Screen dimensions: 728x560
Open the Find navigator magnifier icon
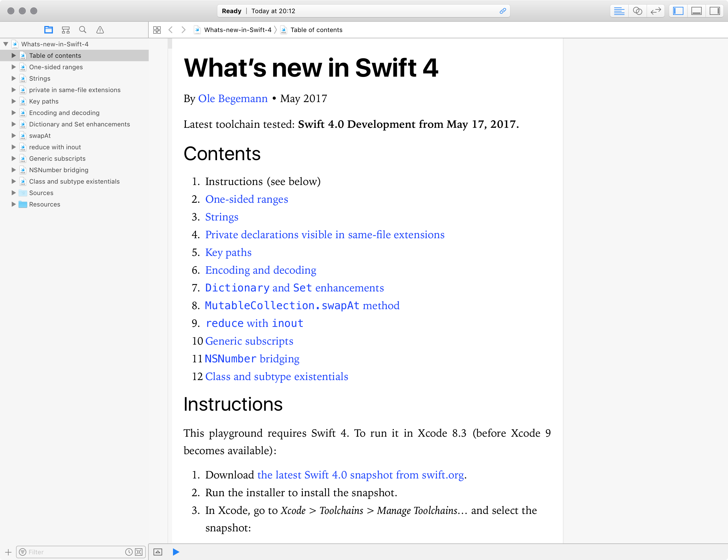(83, 30)
